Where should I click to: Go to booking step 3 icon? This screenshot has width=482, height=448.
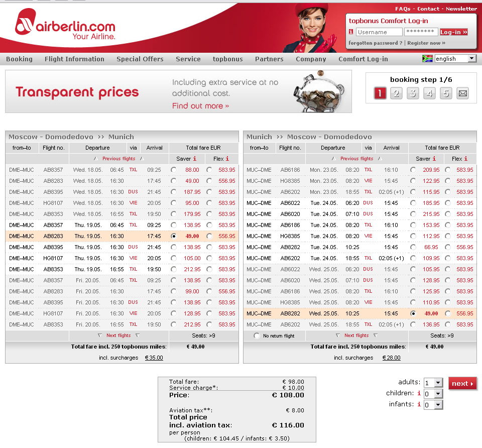point(413,93)
